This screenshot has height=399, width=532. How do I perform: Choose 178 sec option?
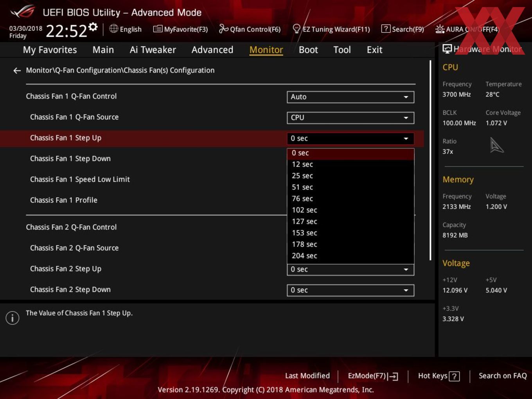click(x=350, y=244)
